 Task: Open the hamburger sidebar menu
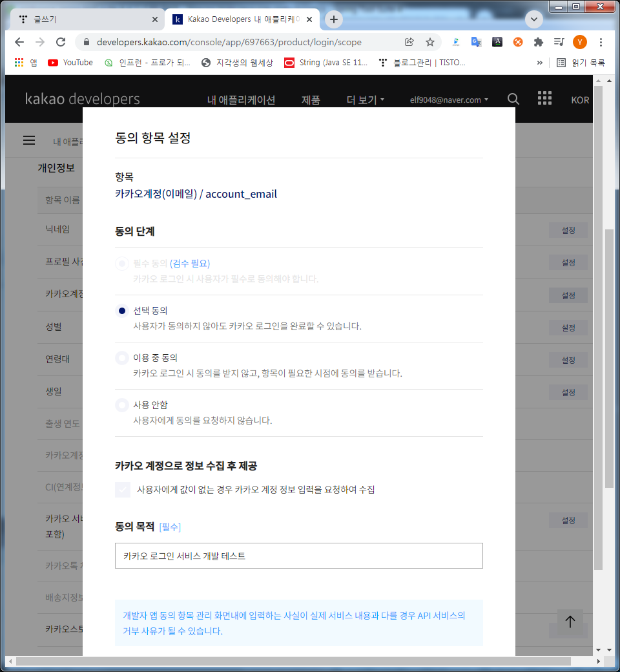click(28, 140)
